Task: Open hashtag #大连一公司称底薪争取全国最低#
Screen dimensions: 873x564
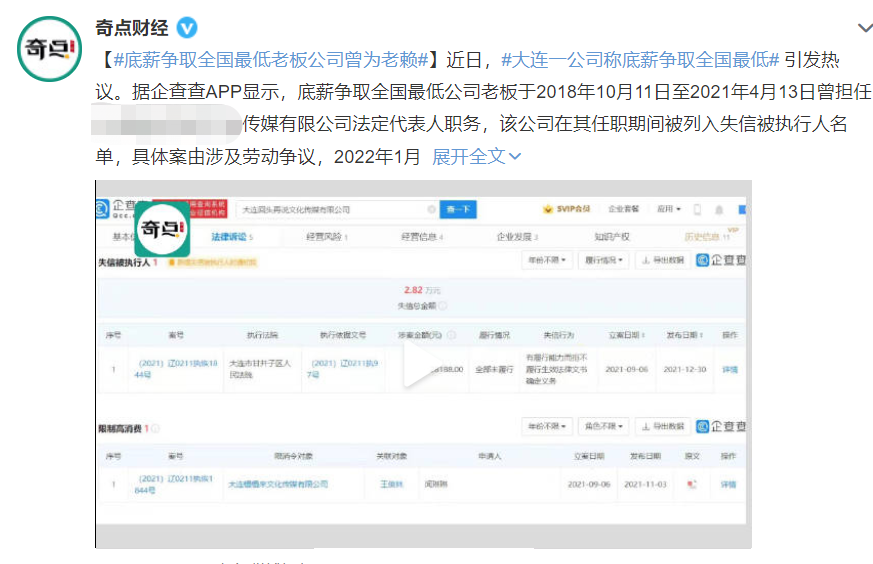Action: pos(640,60)
